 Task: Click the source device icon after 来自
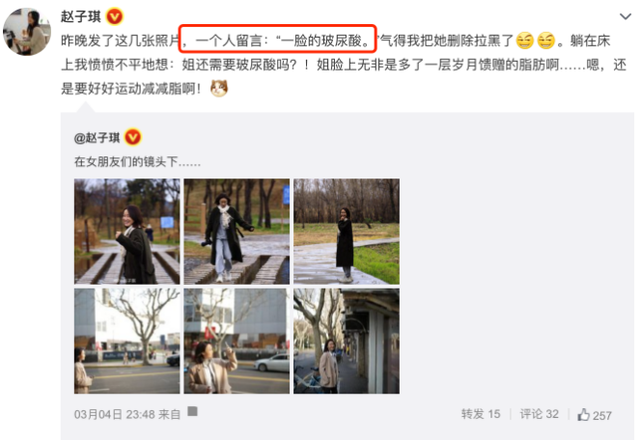tap(193, 411)
